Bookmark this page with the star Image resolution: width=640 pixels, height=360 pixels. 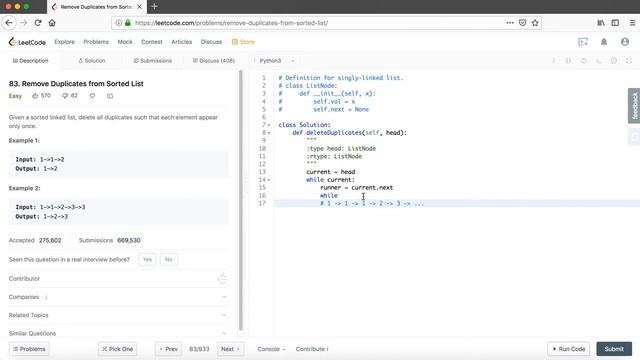coord(535,23)
